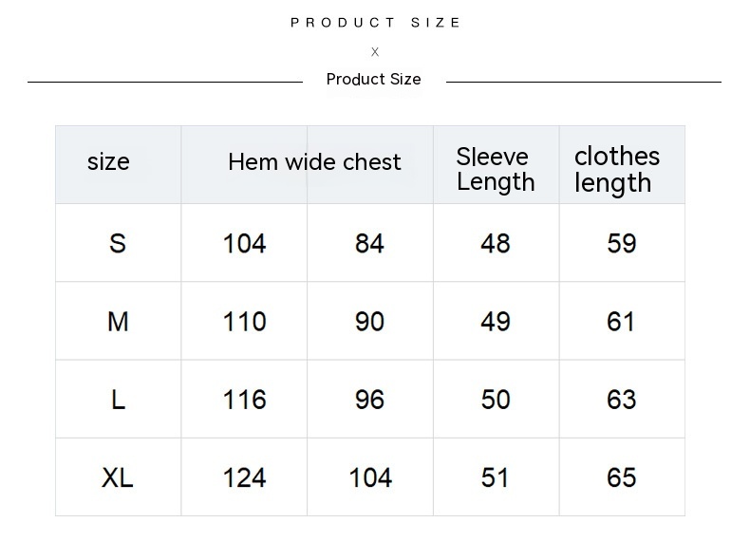Screen dimensions: 750x560
Task: Select the size column header
Action: pyautogui.click(x=108, y=162)
